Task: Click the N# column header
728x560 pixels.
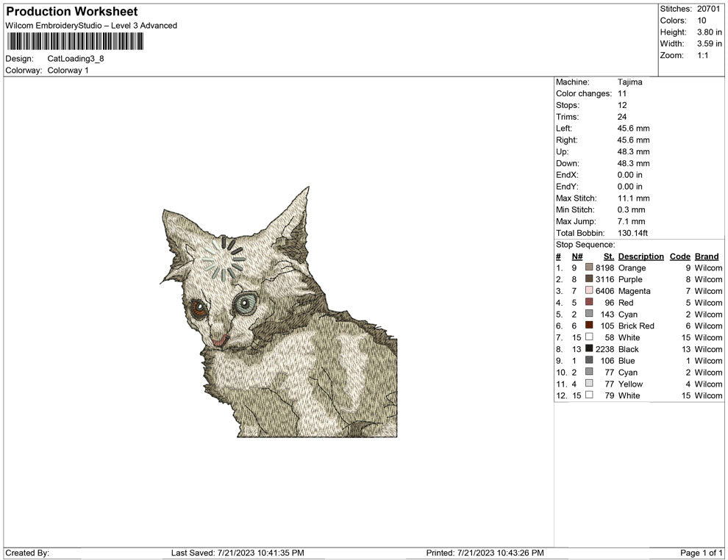Action: pos(577,256)
